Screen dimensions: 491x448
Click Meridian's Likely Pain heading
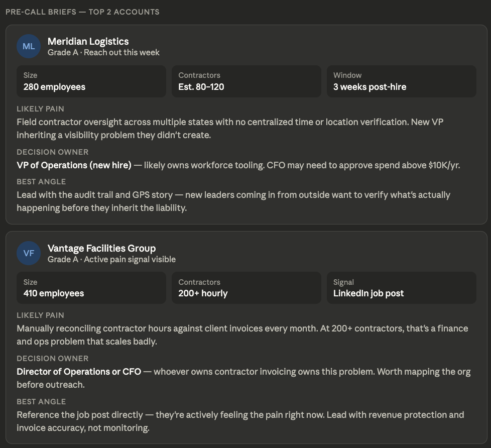[x=40, y=108]
